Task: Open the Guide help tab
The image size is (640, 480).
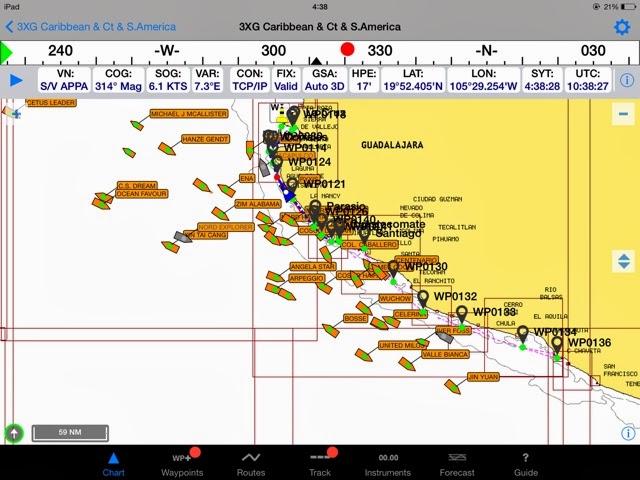Action: pos(525,462)
